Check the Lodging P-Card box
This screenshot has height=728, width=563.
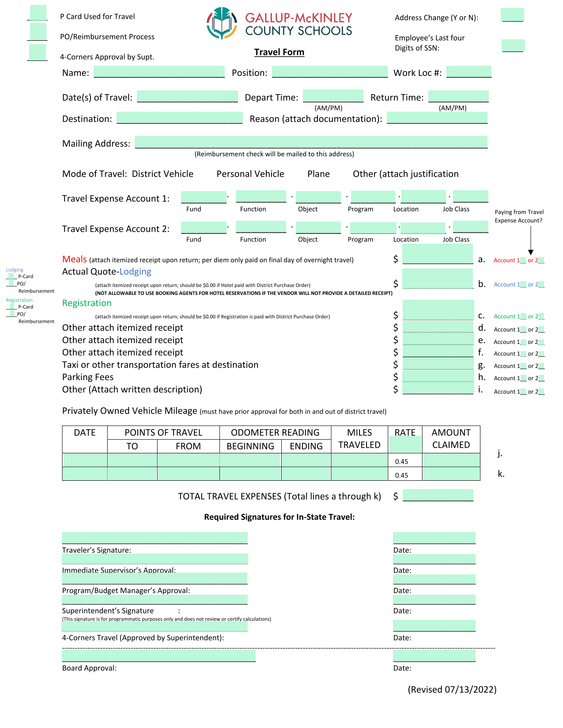[x=11, y=276]
